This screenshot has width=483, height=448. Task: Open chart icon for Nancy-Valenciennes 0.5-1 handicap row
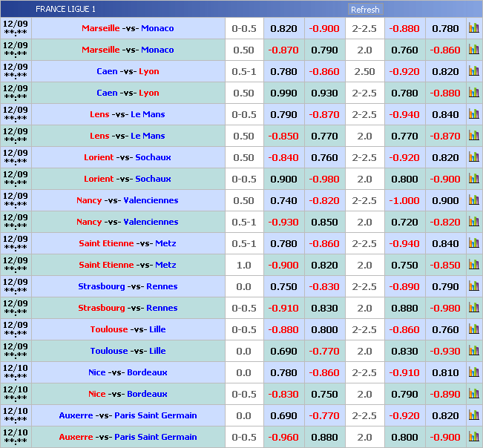[x=473, y=222]
